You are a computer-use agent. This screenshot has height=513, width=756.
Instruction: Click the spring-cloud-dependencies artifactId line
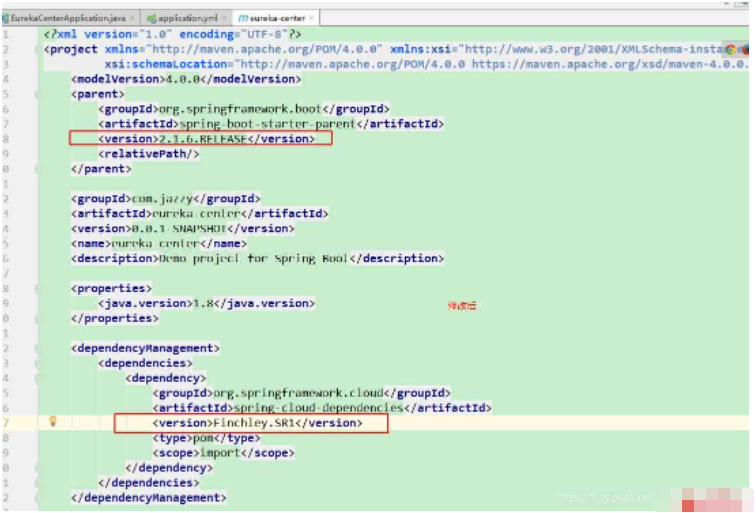[322, 408]
